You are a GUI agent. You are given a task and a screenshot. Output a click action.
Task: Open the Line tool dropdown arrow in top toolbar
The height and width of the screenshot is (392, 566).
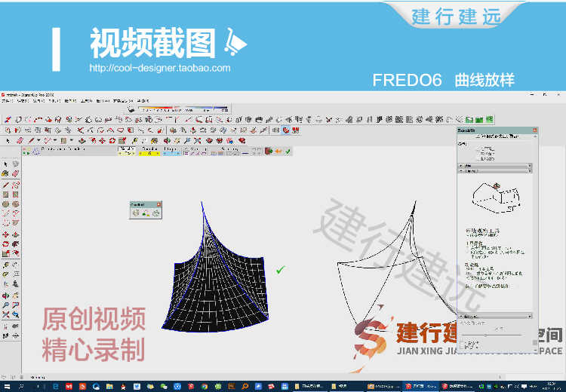coord(38,140)
